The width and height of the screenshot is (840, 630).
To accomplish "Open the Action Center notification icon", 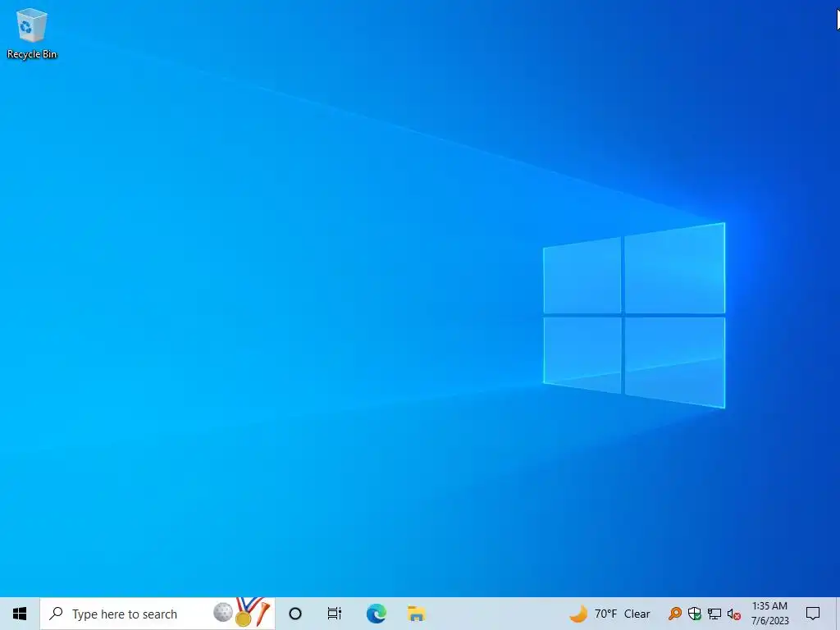I will [813, 614].
